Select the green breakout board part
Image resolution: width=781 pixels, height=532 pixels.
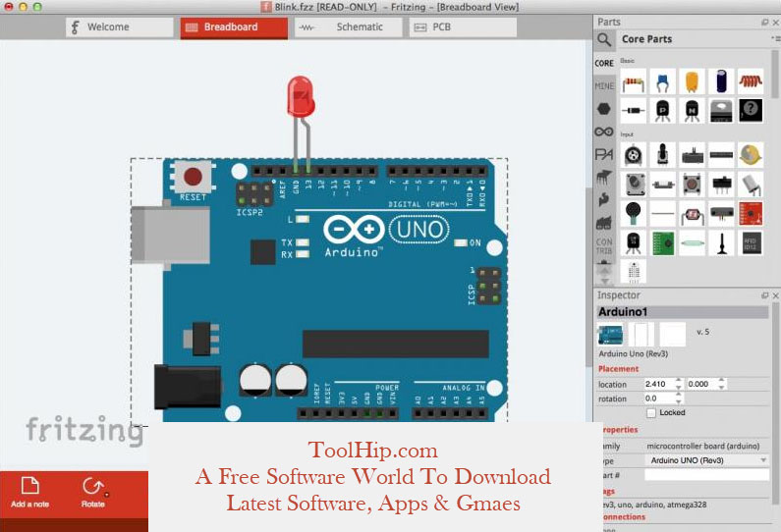click(662, 243)
